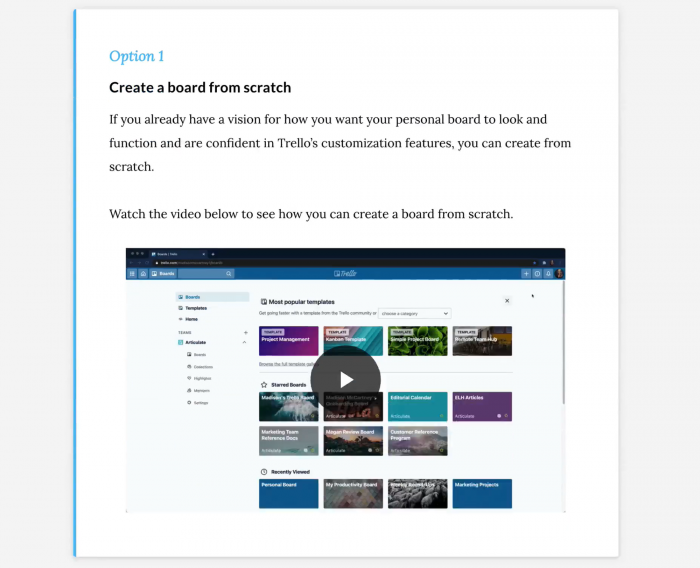Click the Trello header create plus icon
Screen dimensions: 700x568
[526, 274]
